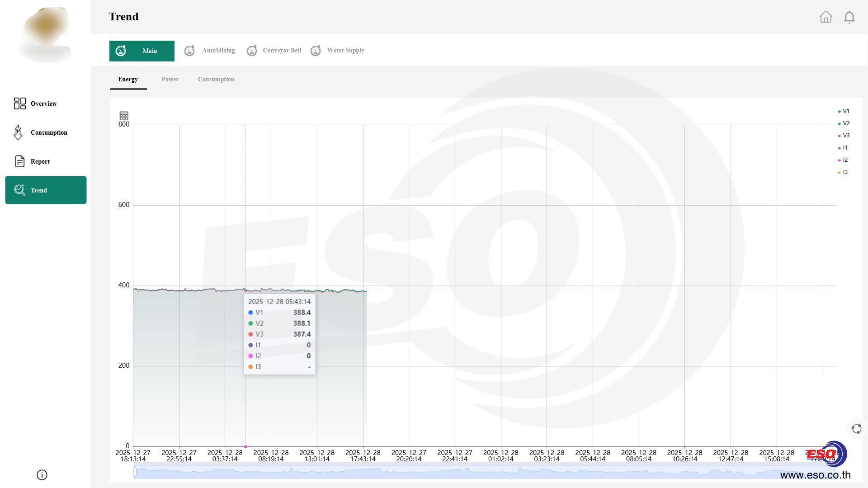
Task: Open Report from the sidebar
Action: [40, 161]
